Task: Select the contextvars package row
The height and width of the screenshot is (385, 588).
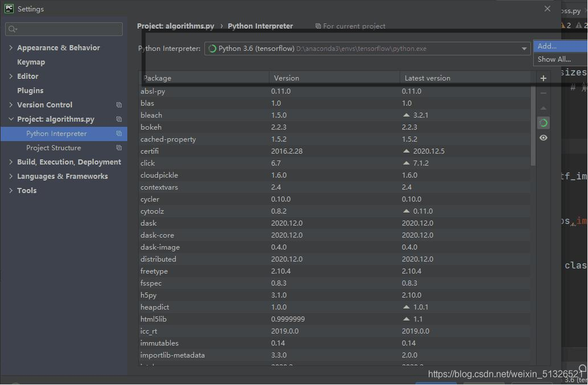Action: tap(335, 187)
